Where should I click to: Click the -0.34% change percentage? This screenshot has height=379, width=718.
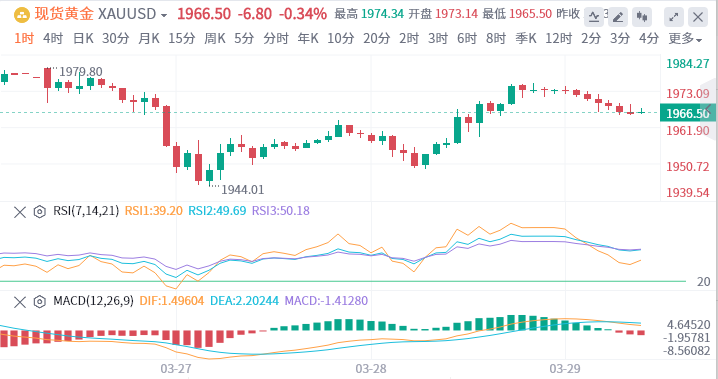[x=303, y=14]
